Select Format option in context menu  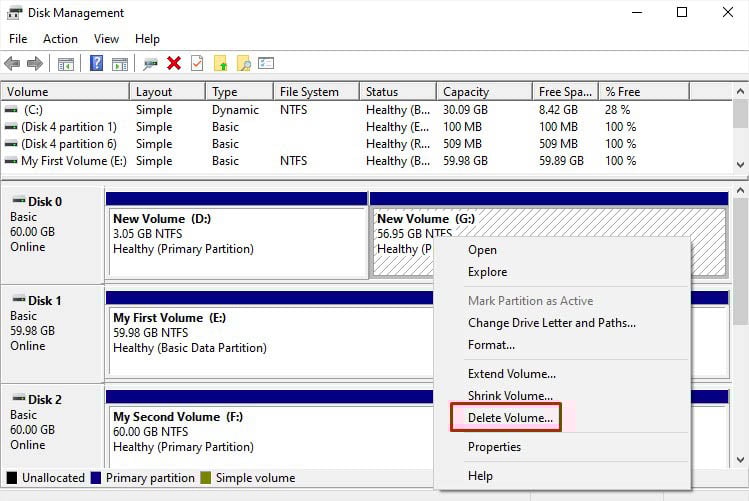pos(491,345)
